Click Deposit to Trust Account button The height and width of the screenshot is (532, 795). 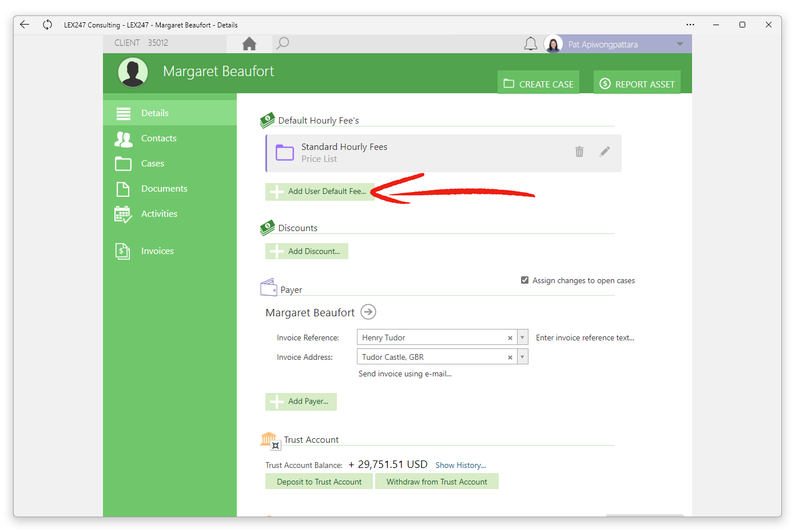tap(319, 482)
